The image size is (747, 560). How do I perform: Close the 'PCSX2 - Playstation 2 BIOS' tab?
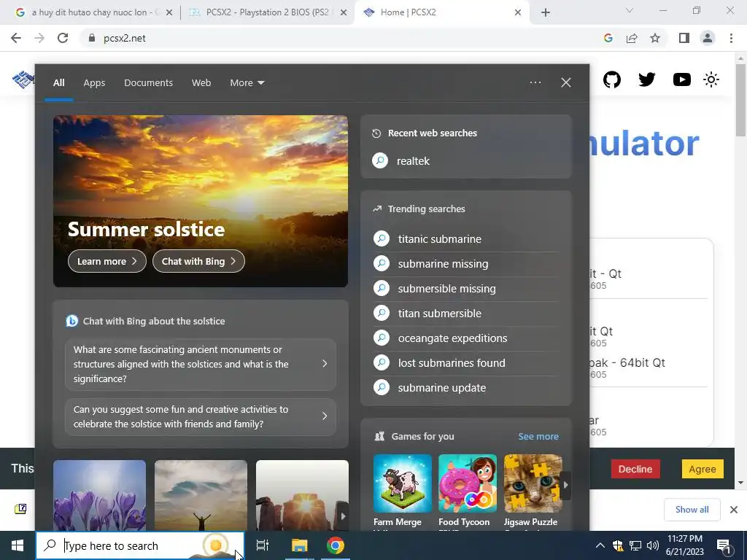point(344,12)
